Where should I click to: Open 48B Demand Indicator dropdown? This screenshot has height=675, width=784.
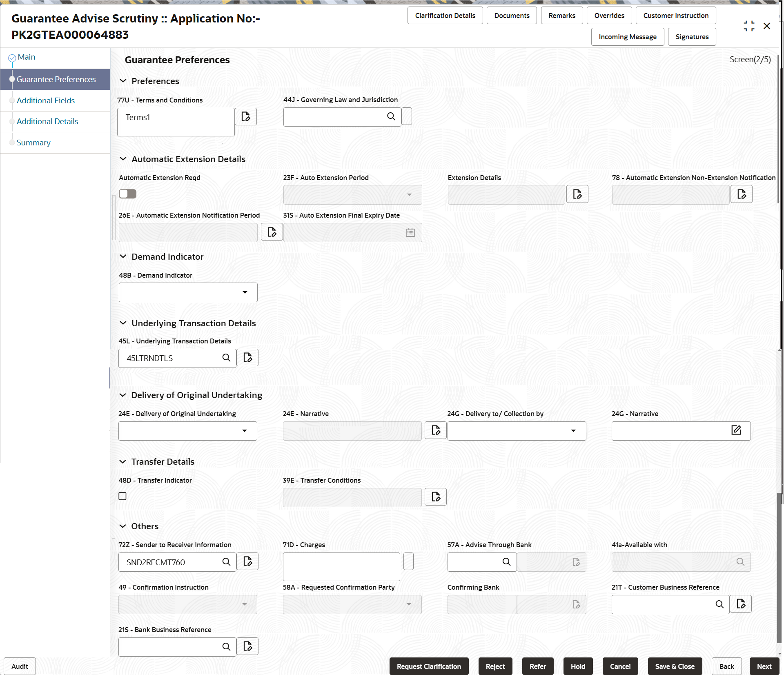point(188,292)
